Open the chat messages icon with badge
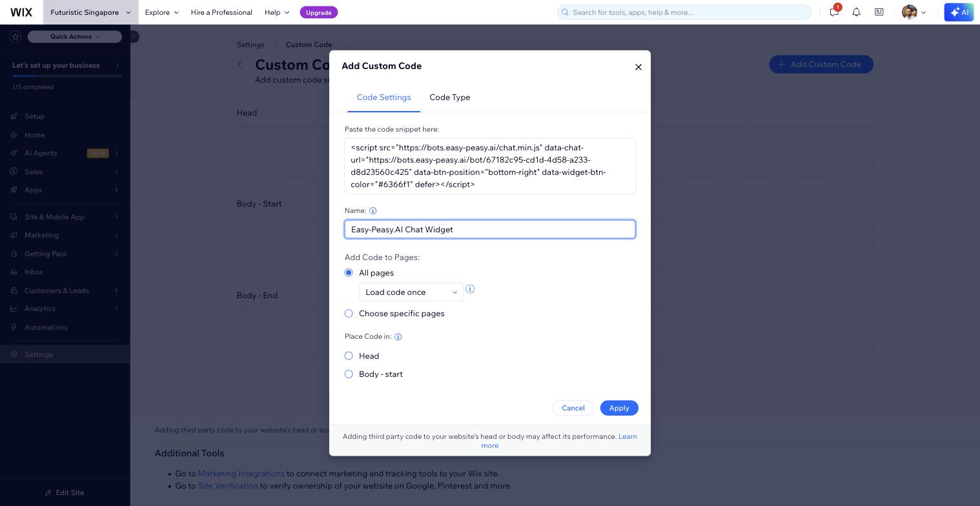 (834, 12)
